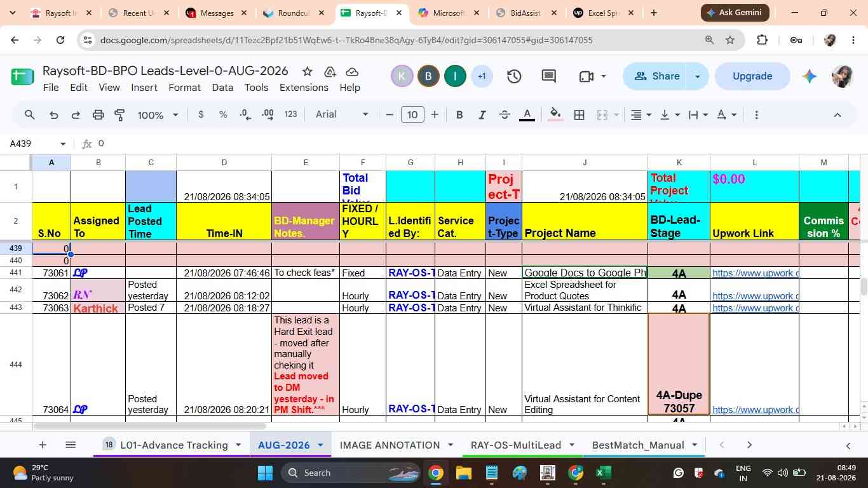This screenshot has height=488, width=868.
Task: Expand the Share options dropdown arrow
Action: (697, 76)
